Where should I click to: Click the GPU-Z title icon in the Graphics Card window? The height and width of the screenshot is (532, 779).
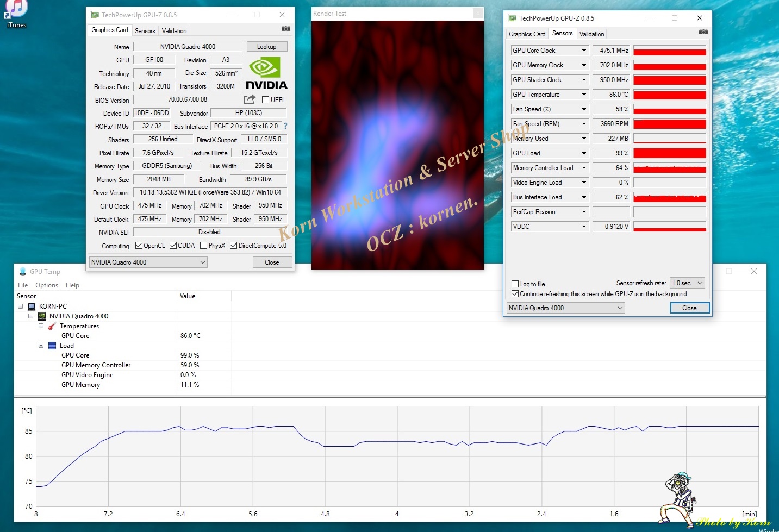95,15
